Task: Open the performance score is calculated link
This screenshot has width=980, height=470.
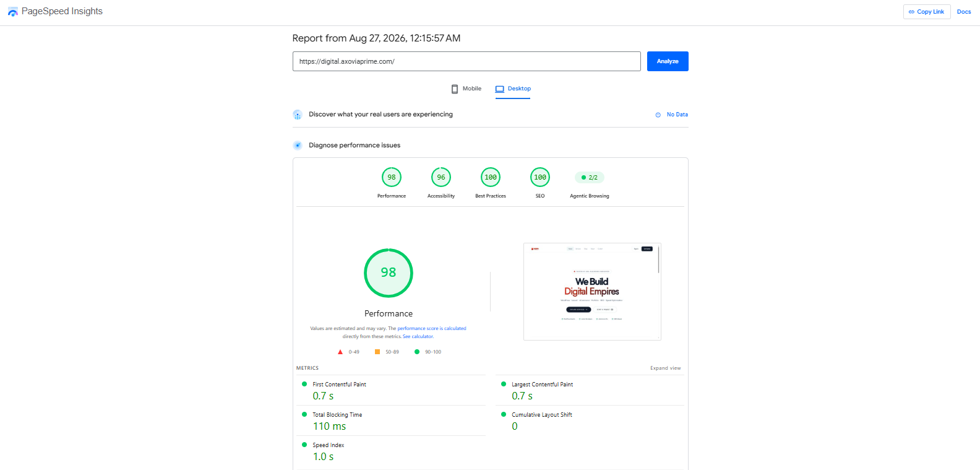Action: (x=432, y=329)
